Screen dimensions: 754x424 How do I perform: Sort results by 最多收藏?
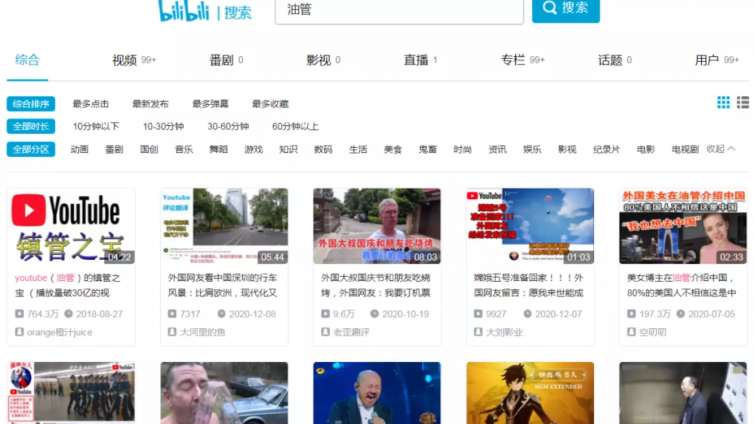pyautogui.click(x=270, y=104)
